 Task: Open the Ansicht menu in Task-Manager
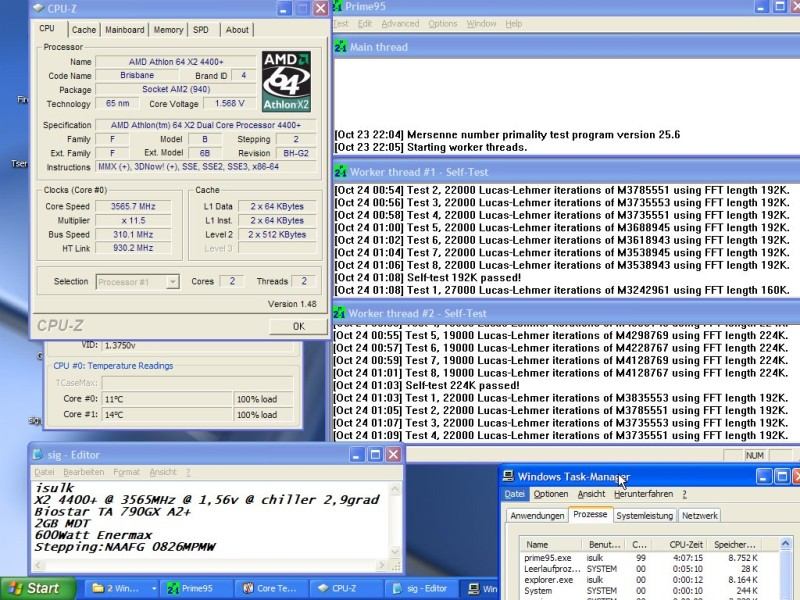tap(591, 494)
